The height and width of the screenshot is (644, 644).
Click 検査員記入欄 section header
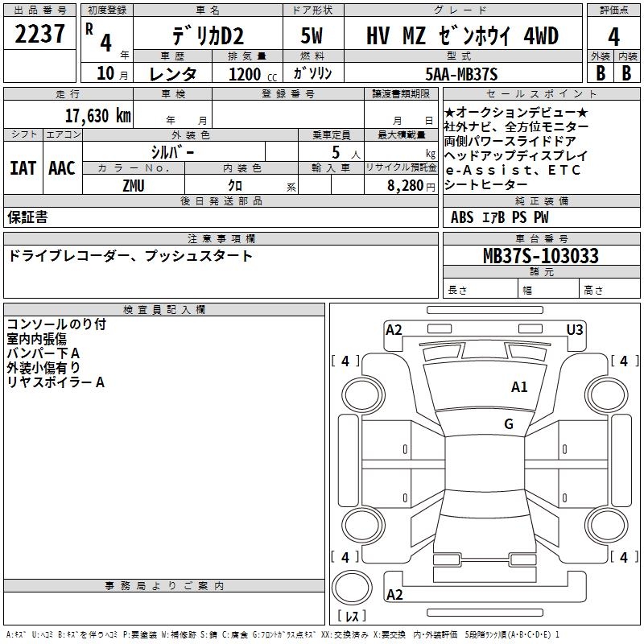(x=164, y=310)
